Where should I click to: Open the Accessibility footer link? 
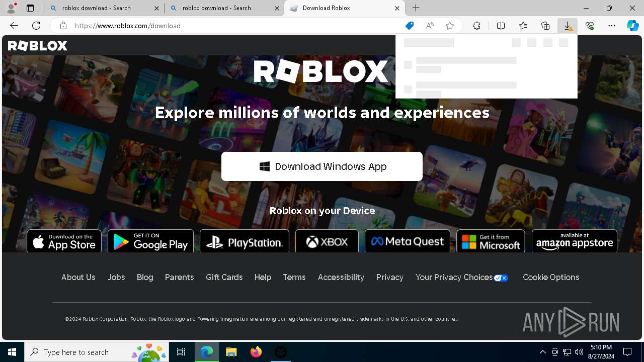[341, 278]
